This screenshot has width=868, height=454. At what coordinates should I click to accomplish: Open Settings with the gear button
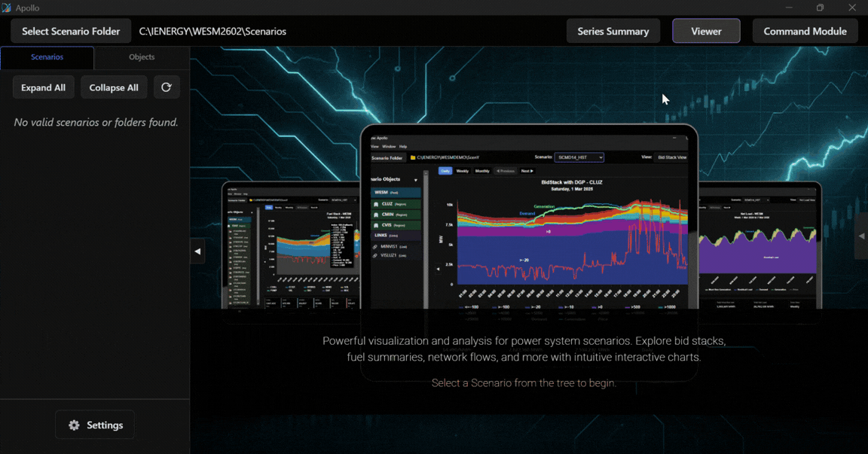[95, 425]
